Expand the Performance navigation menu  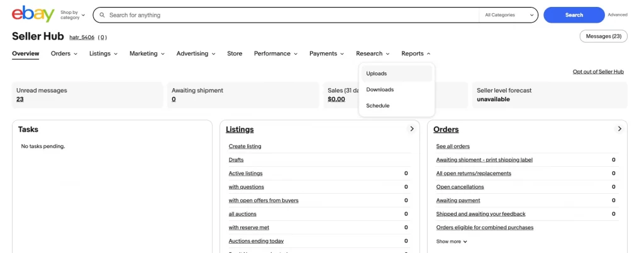(275, 53)
